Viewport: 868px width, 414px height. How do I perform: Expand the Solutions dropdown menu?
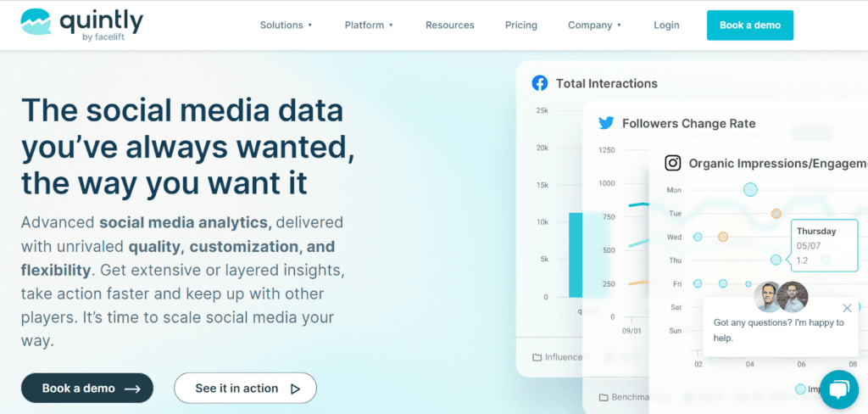[x=286, y=25]
